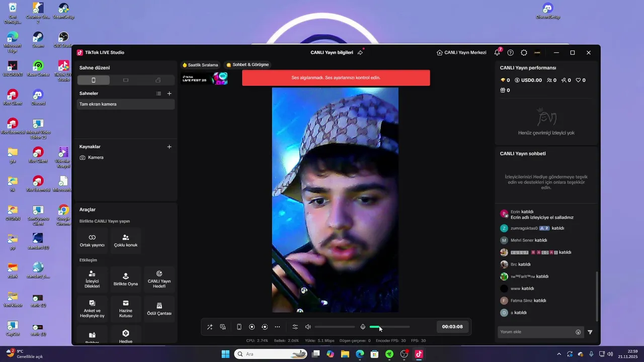Select the portrait layout in Sahne düzeni
This screenshot has height=362, width=644.
click(x=94, y=80)
